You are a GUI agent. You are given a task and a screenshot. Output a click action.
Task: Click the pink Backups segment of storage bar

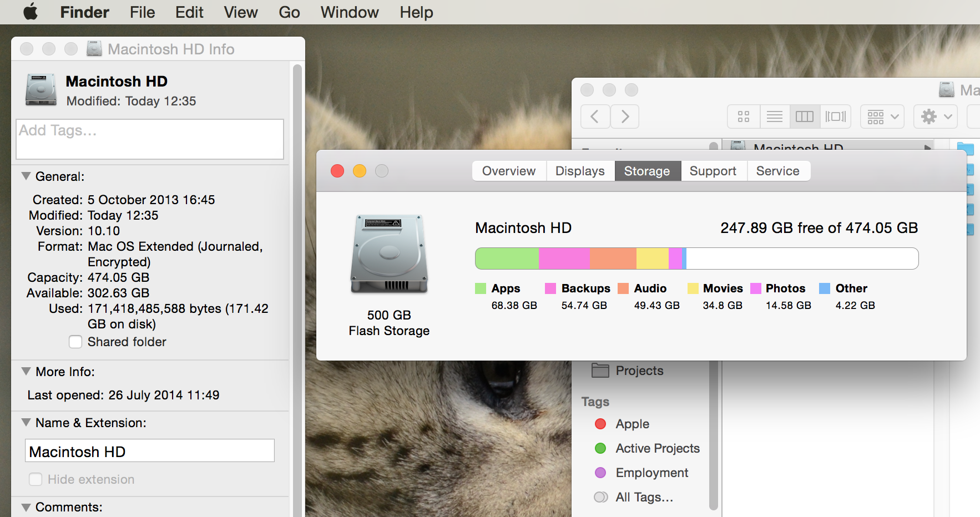(x=564, y=258)
